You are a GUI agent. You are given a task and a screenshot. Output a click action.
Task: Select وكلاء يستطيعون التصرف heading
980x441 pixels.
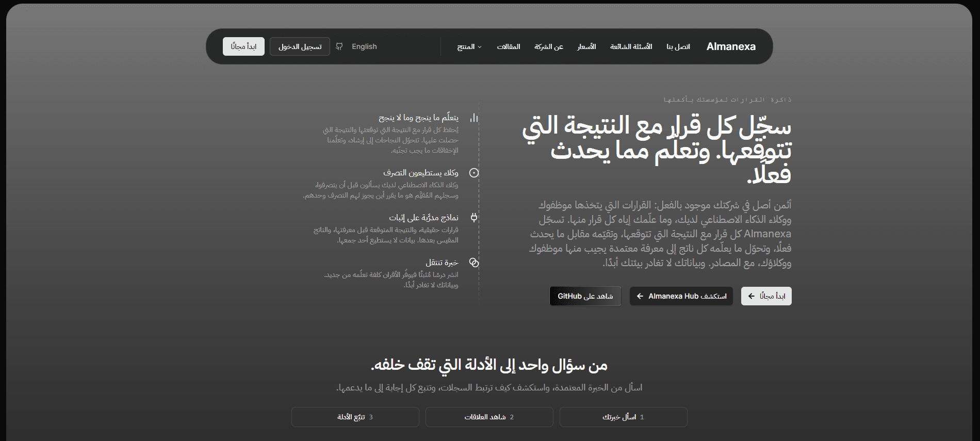pyautogui.click(x=420, y=173)
